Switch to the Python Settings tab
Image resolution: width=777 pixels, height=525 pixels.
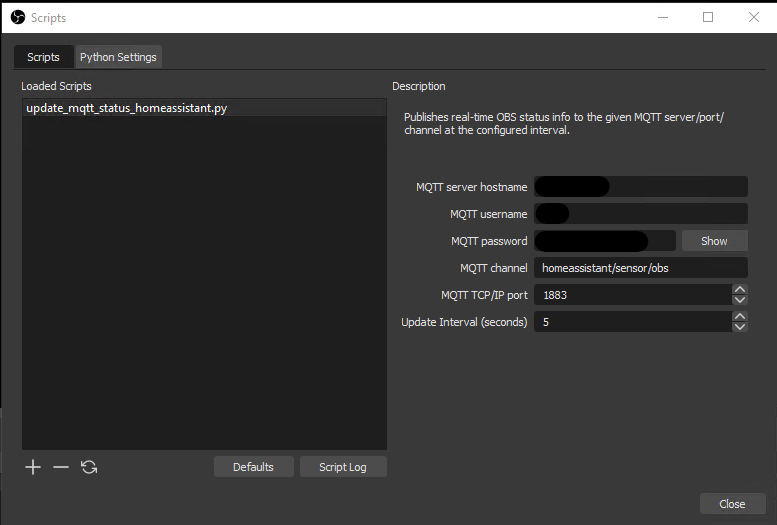pyautogui.click(x=118, y=57)
